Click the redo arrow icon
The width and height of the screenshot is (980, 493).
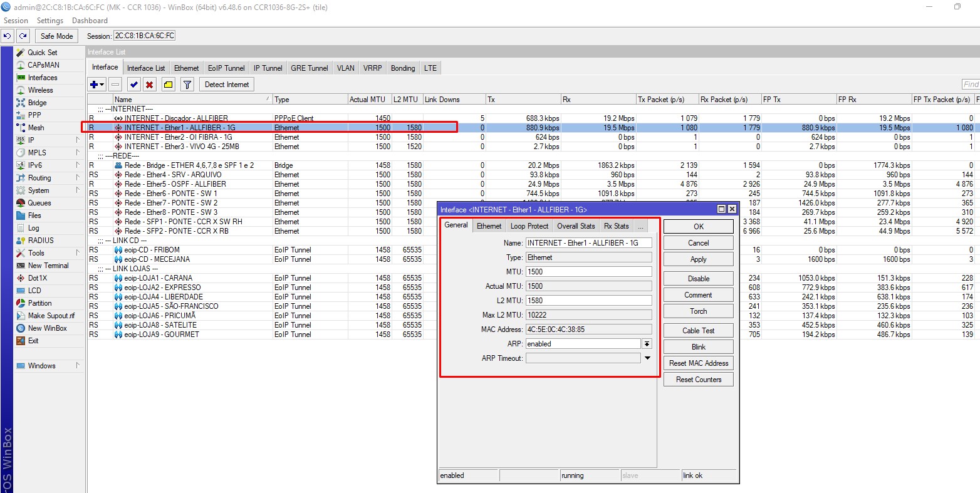pyautogui.click(x=23, y=36)
